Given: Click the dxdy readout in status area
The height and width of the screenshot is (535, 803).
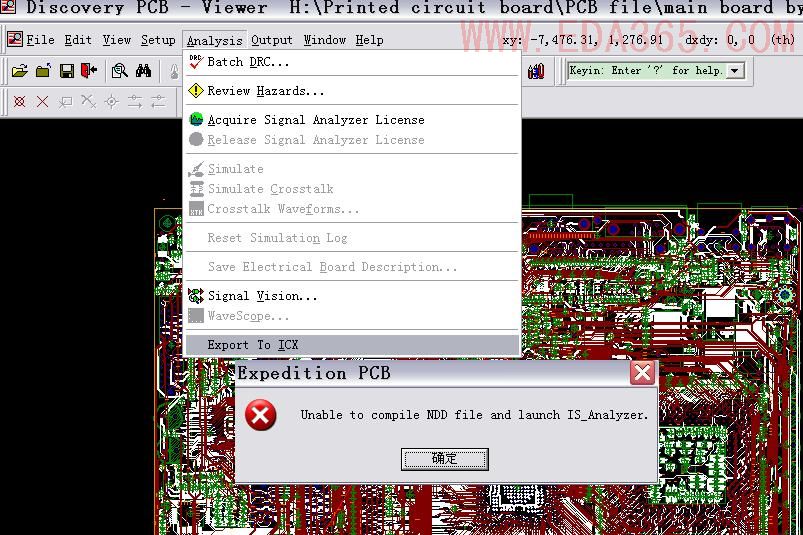Looking at the screenshot, I should coord(720,40).
